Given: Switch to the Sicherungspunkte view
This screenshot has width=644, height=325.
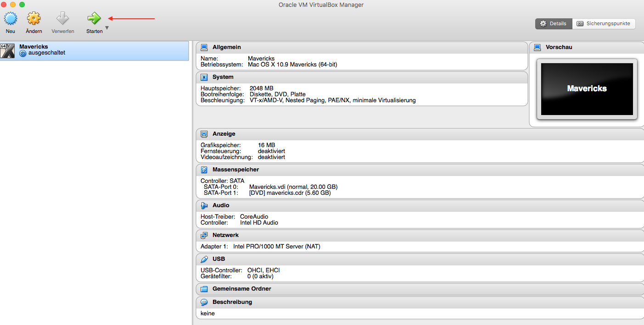Looking at the screenshot, I should tap(604, 23).
